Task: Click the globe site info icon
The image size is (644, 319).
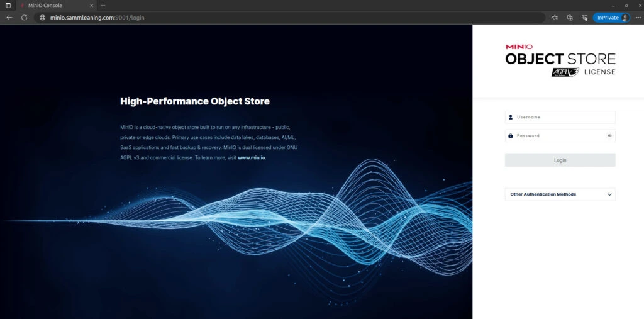Action: click(x=42, y=18)
